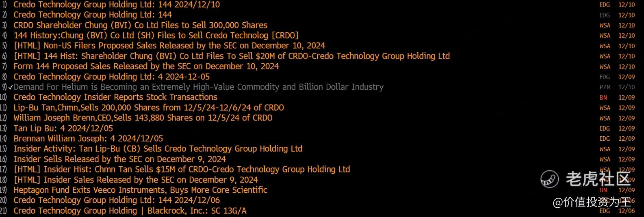Open "Insider Sells Released by the SEC" December 9
This screenshot has height=217, width=644.
point(119,159)
